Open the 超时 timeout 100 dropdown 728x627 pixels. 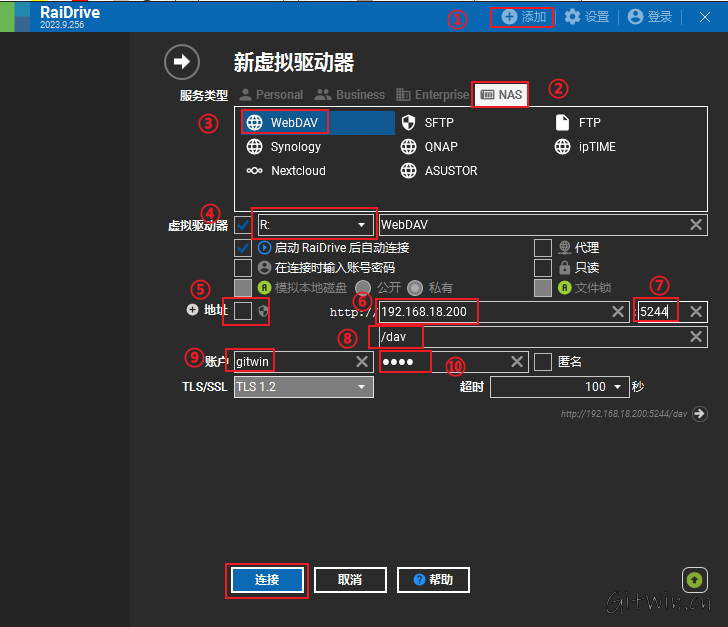(559, 387)
